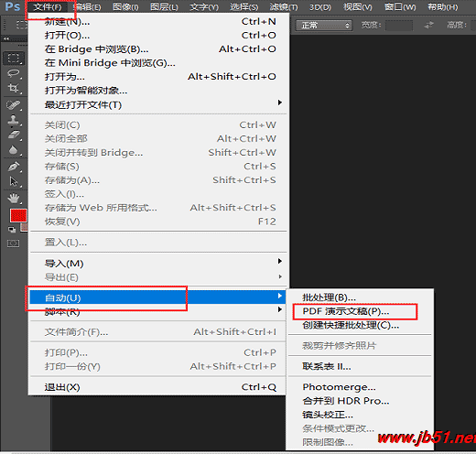The image size is (476, 454).
Task: Choose PDF 演示文稿(P)...
Action: (x=360, y=311)
